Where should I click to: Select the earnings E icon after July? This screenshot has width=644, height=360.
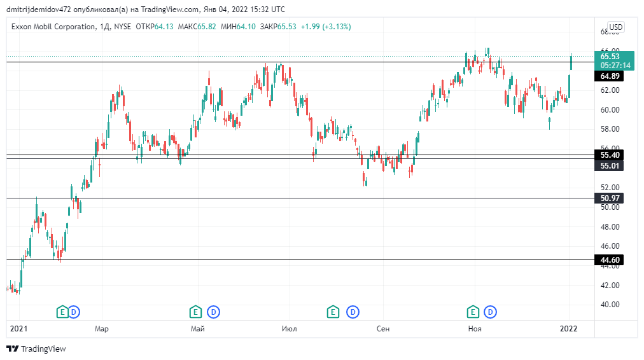pyautogui.click(x=333, y=312)
